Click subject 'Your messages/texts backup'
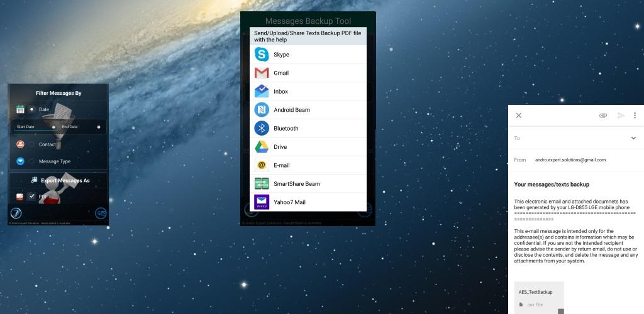This screenshot has height=314, width=644. [x=552, y=185]
